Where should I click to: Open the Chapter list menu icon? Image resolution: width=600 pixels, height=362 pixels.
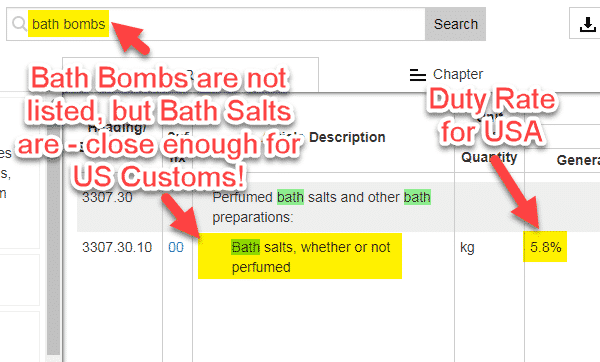click(417, 75)
